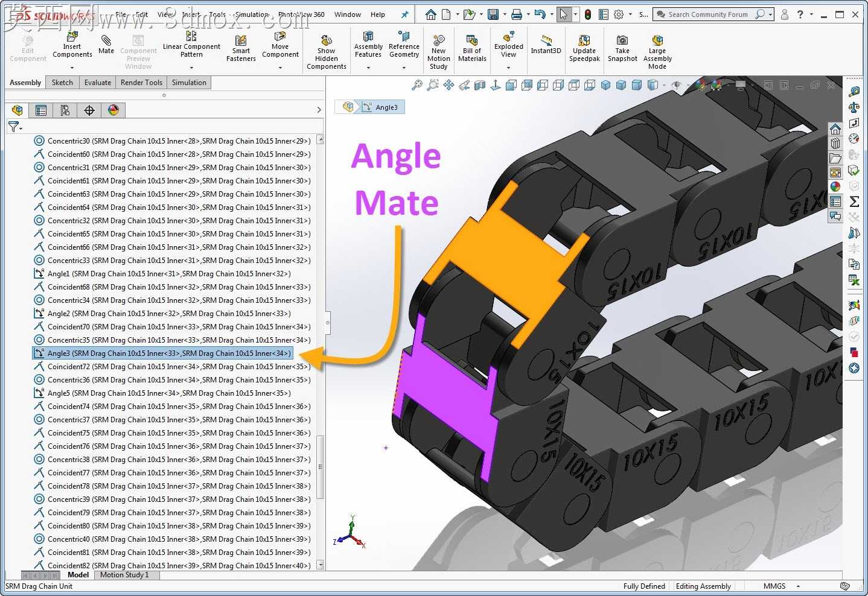The image size is (868, 596).
Task: Switch to the Evaluate tab
Action: click(98, 83)
